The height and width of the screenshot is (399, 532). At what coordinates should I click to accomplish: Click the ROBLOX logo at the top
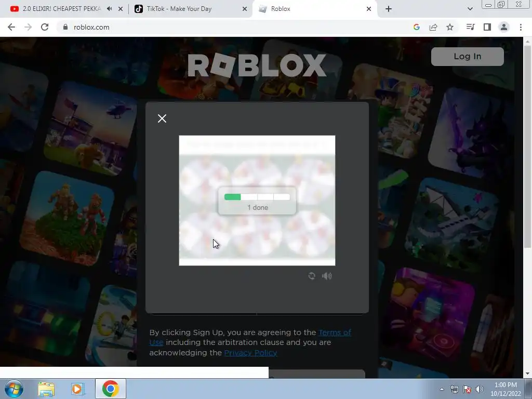pos(257,65)
